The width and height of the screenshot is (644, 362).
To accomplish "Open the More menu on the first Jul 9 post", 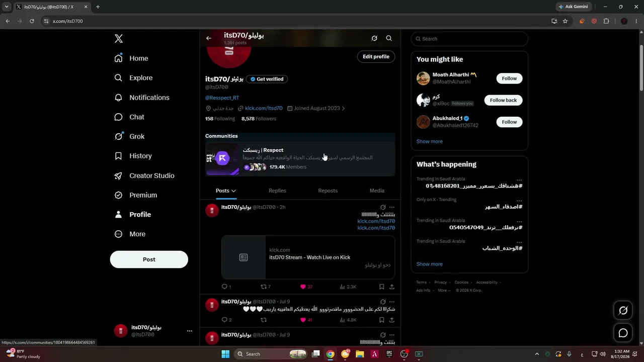I will click(x=392, y=302).
